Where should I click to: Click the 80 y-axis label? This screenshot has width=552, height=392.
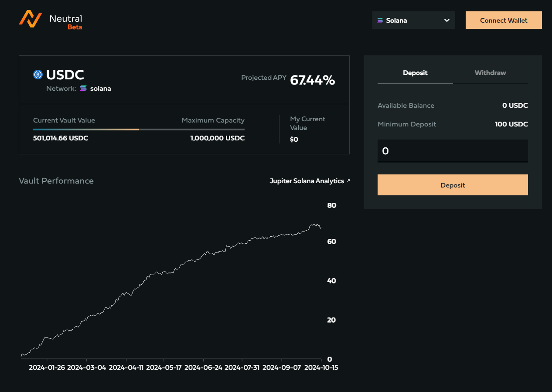(x=331, y=205)
